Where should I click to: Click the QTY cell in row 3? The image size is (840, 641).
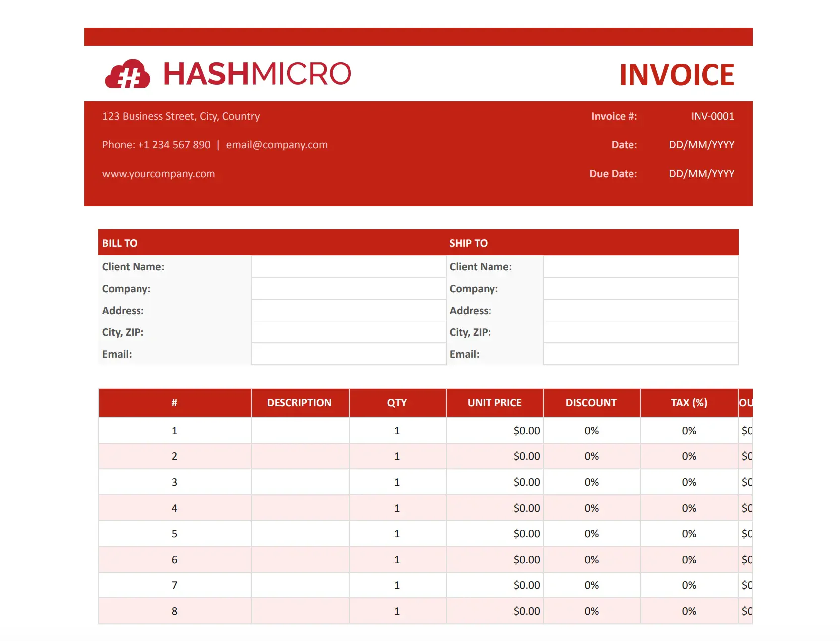click(397, 482)
